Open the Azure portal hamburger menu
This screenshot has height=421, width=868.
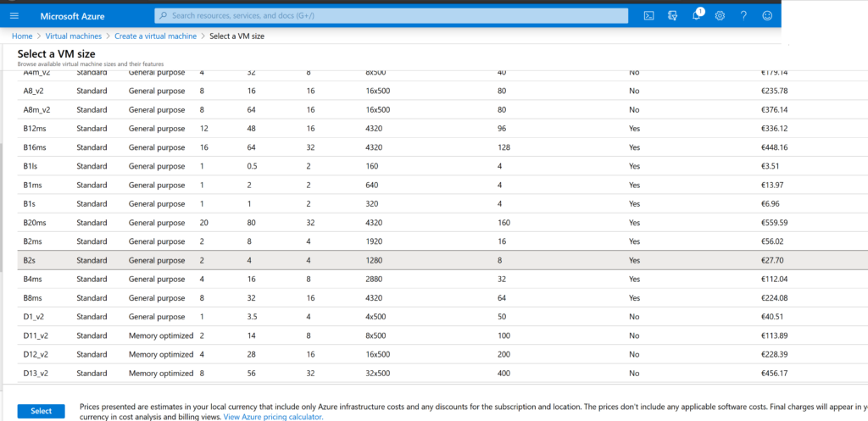tap(14, 15)
